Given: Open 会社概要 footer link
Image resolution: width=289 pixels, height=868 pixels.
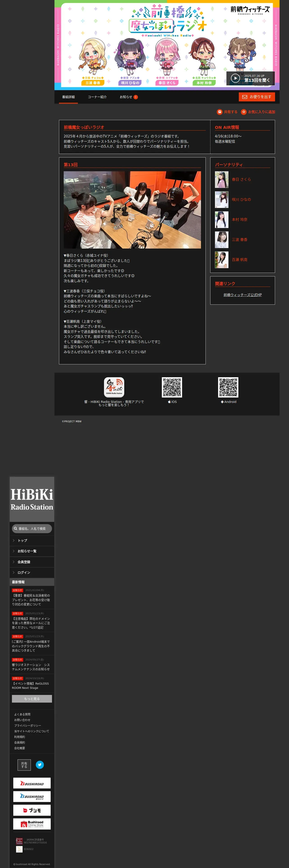Looking at the screenshot, I should pos(20,748).
